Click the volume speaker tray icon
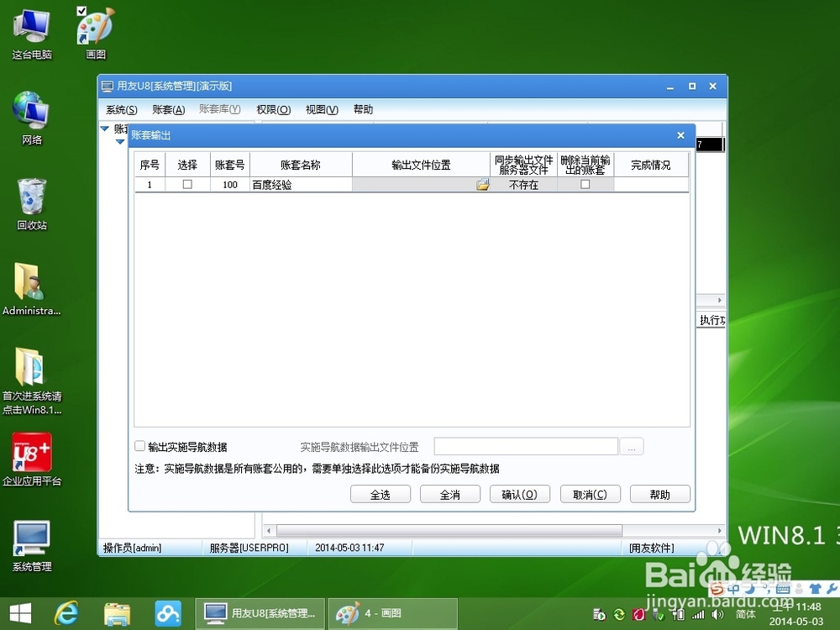 718,615
